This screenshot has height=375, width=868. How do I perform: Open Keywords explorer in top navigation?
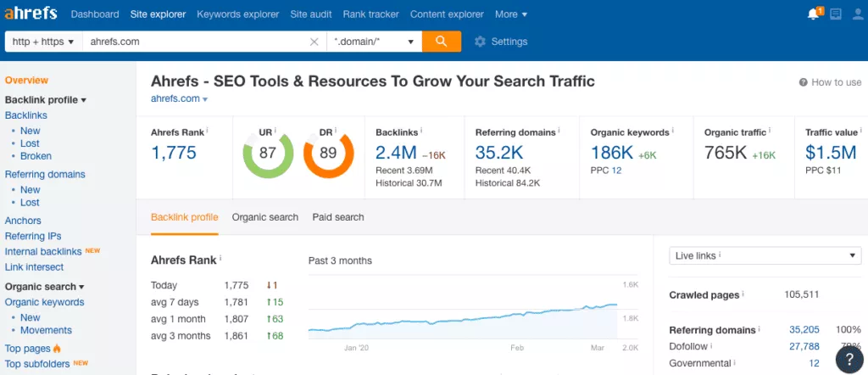(238, 14)
